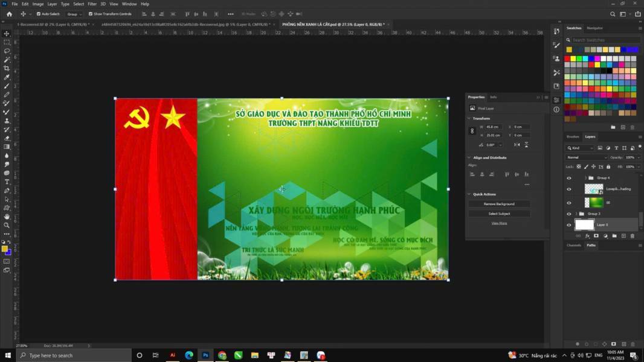Click the foreground color swatch
The width and height of the screenshot is (644, 362).
pos(4,249)
